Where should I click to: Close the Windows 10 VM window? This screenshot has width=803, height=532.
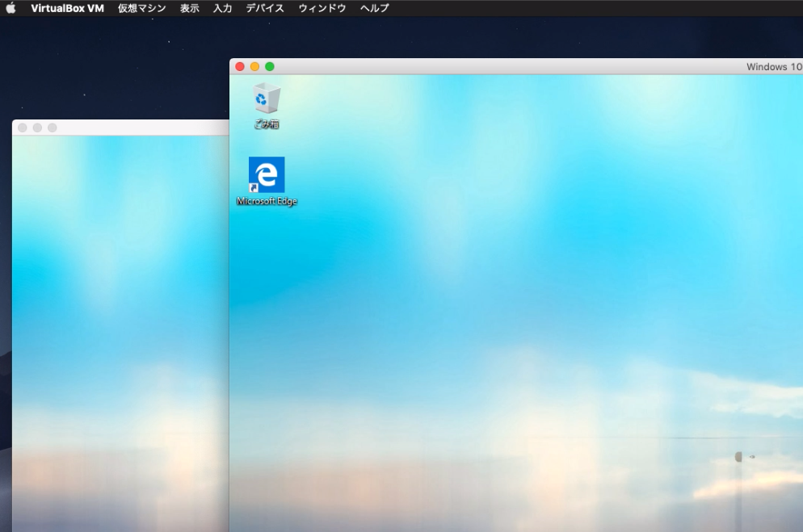click(240, 66)
